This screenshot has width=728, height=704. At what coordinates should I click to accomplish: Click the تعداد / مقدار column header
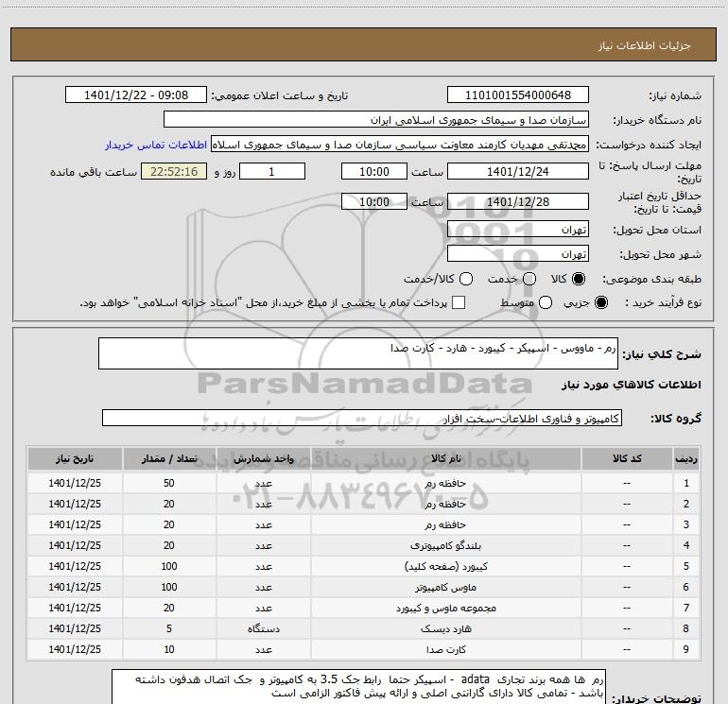(x=169, y=458)
